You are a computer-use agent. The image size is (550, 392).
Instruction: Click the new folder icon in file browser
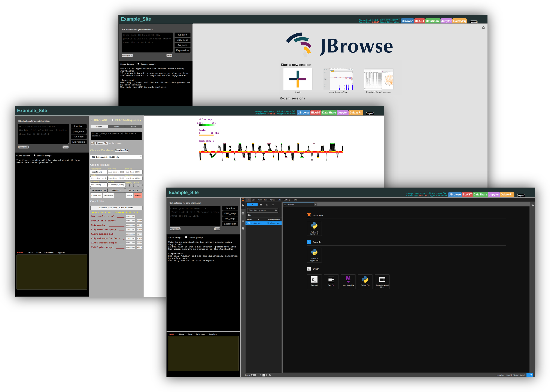pyautogui.click(x=261, y=204)
